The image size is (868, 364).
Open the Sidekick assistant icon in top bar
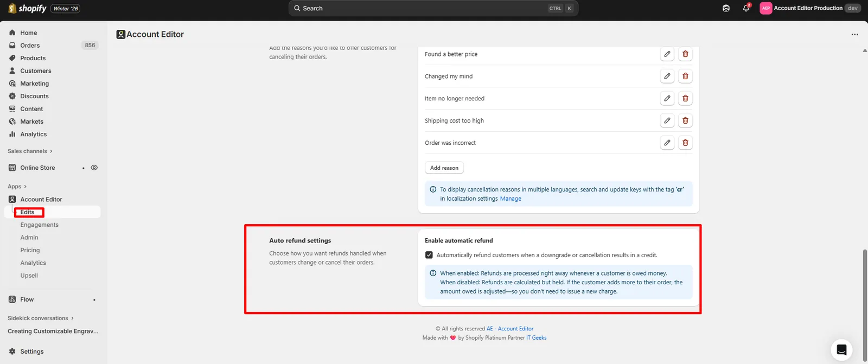[726, 8]
